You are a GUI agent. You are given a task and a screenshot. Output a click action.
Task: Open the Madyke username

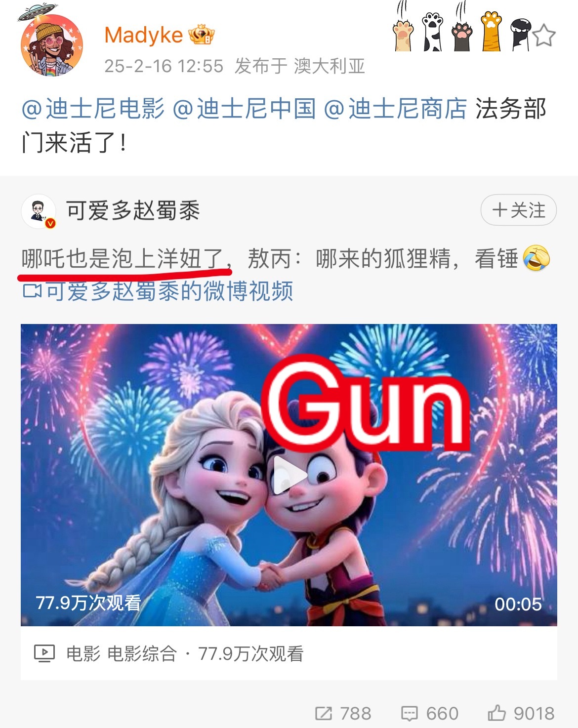(144, 35)
